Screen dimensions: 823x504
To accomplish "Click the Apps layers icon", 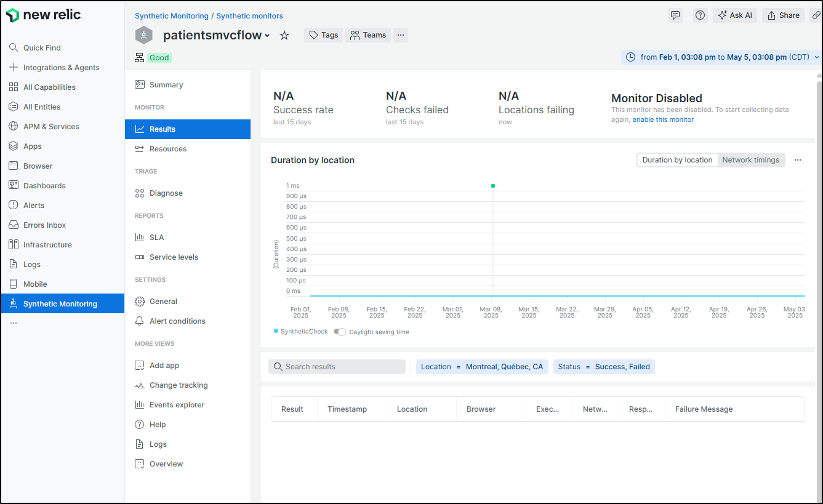I will tap(14, 146).
